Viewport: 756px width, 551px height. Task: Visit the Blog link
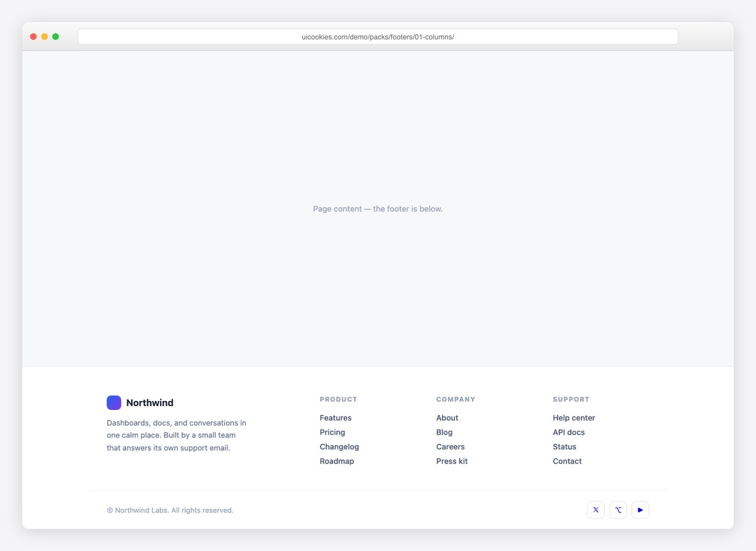(x=445, y=432)
